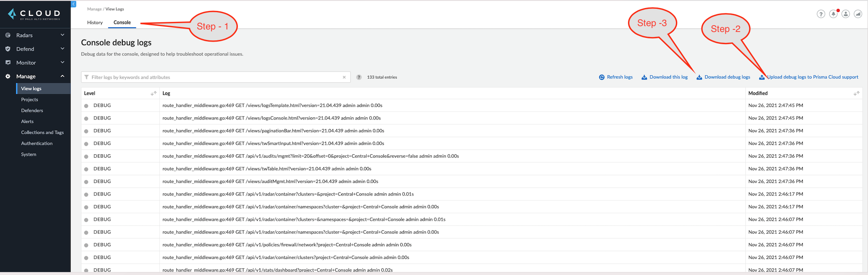Click the Download debug logs link

pyautogui.click(x=727, y=77)
